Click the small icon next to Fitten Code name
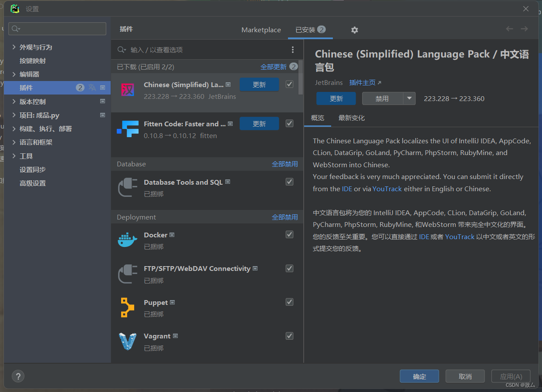Image resolution: width=542 pixels, height=392 pixels. (230, 124)
